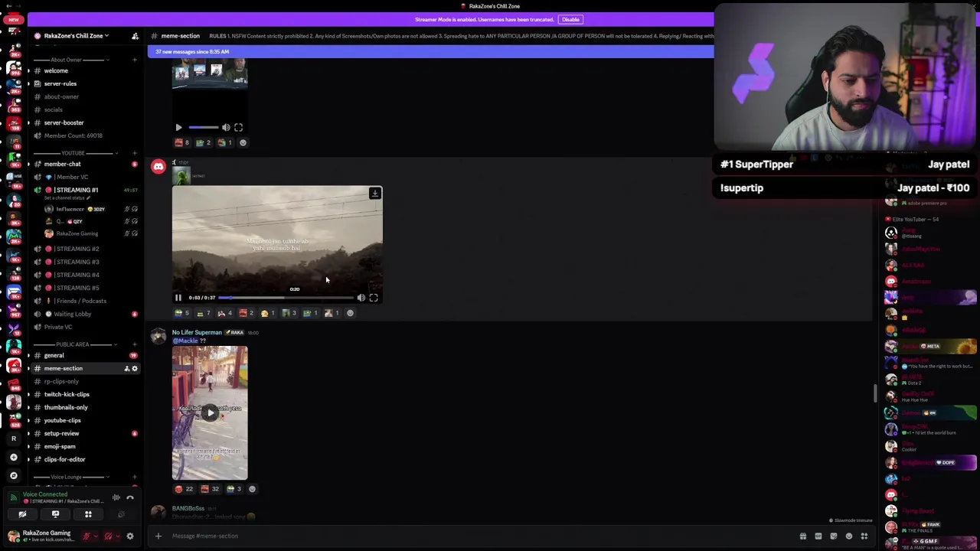Play the top small video
The height and width of the screenshot is (551, 980).
point(178,128)
